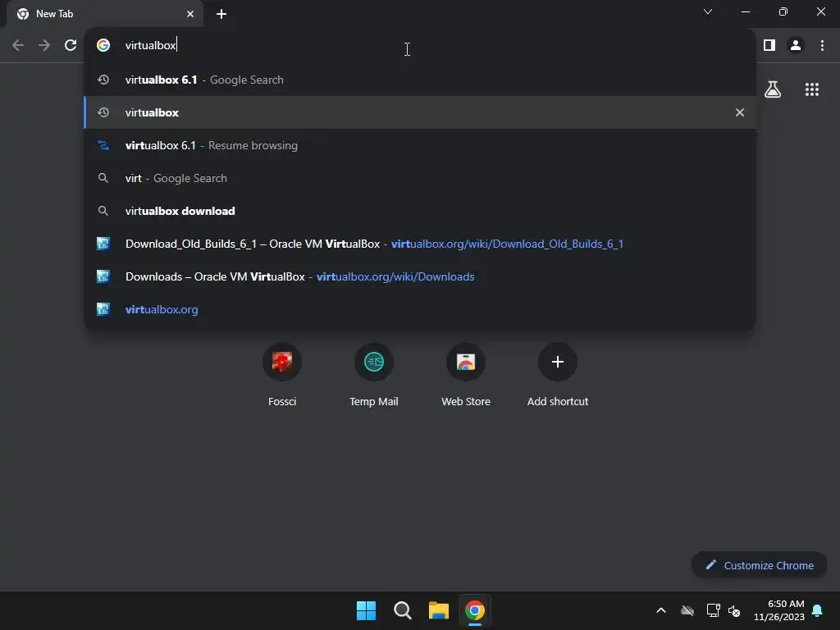
Task: Click the journey icon beside 'Resume browsing'
Action: tap(103, 145)
